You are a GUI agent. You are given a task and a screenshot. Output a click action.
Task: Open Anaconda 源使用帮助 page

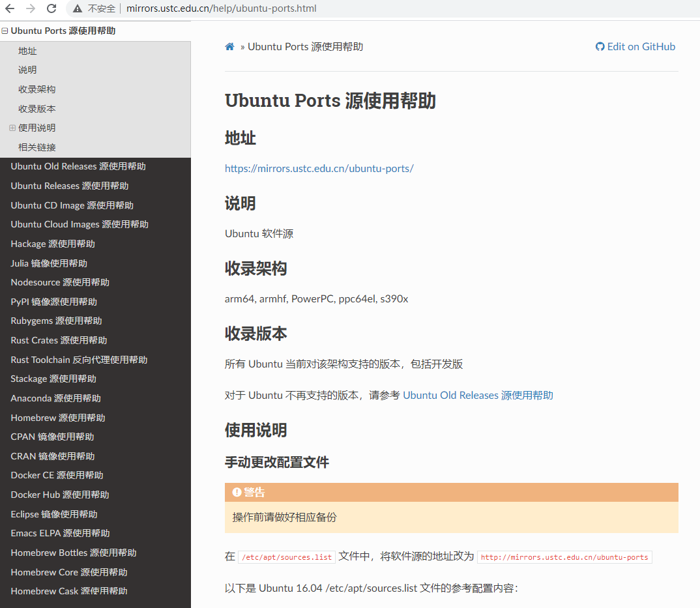(x=56, y=398)
